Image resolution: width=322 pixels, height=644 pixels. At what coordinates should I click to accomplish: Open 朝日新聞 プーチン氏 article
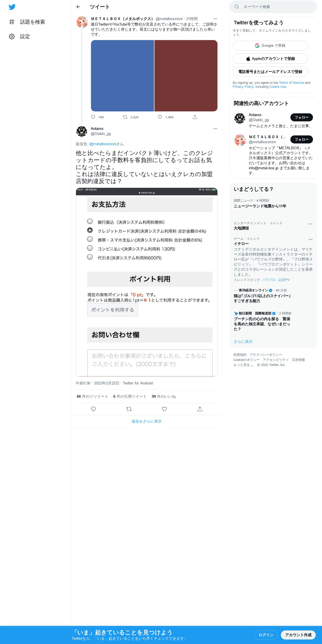tap(262, 324)
